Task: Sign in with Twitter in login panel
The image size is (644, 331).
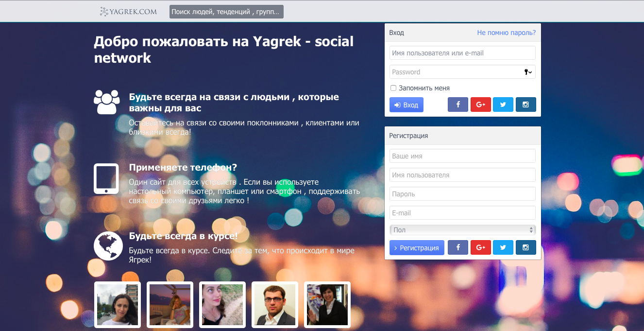Action: 503,105
